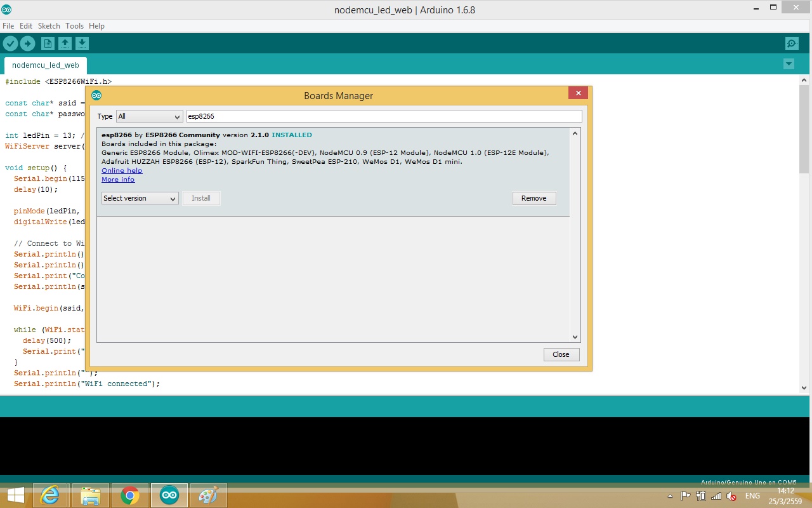Open a sketch with the Open icon
The image size is (812, 508).
coord(65,43)
